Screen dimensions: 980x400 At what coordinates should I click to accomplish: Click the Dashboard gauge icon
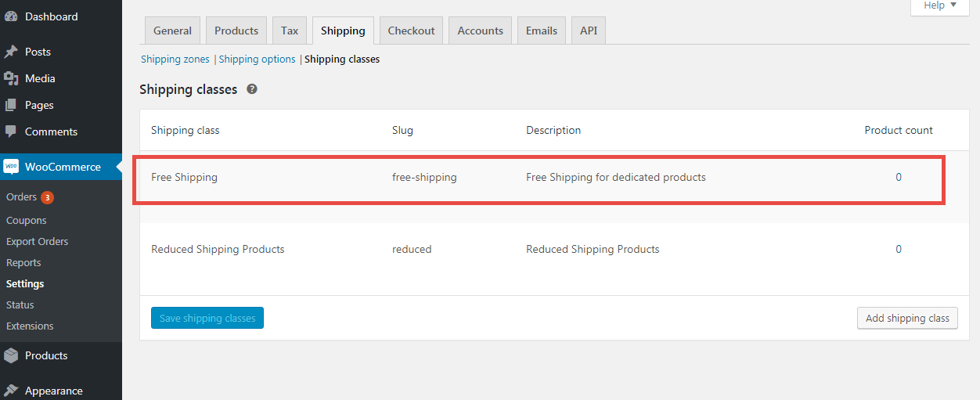click(x=11, y=16)
